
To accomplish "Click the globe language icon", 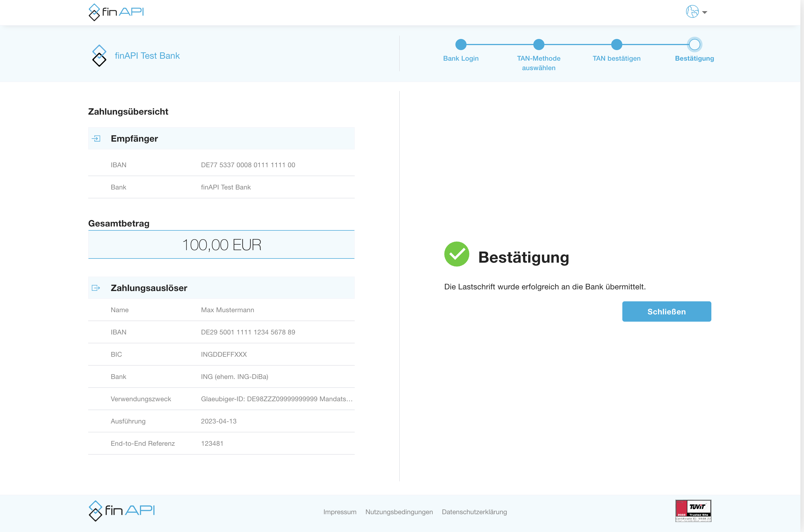I will click(692, 12).
